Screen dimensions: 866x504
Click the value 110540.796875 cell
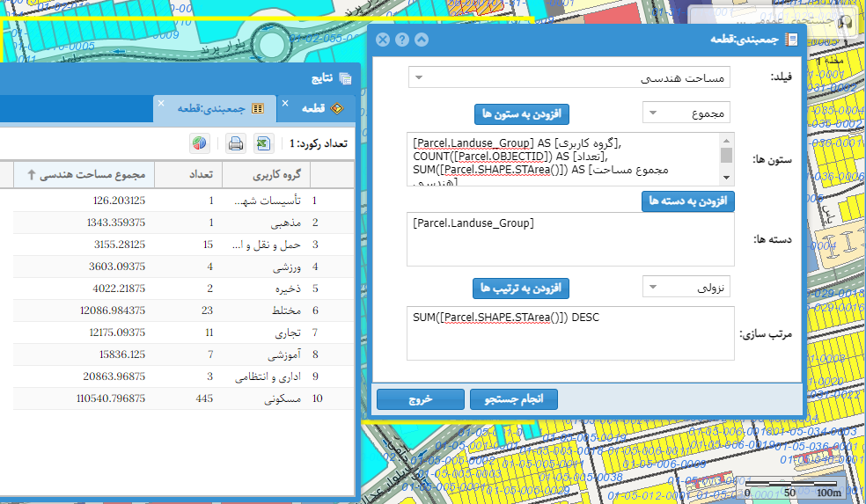84,398
